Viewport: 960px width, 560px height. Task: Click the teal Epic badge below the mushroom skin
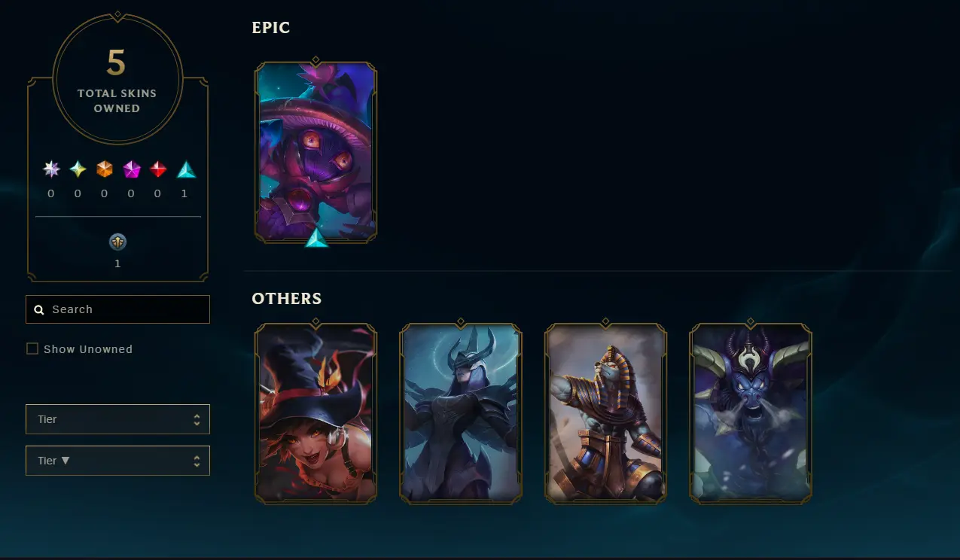pyautogui.click(x=317, y=238)
